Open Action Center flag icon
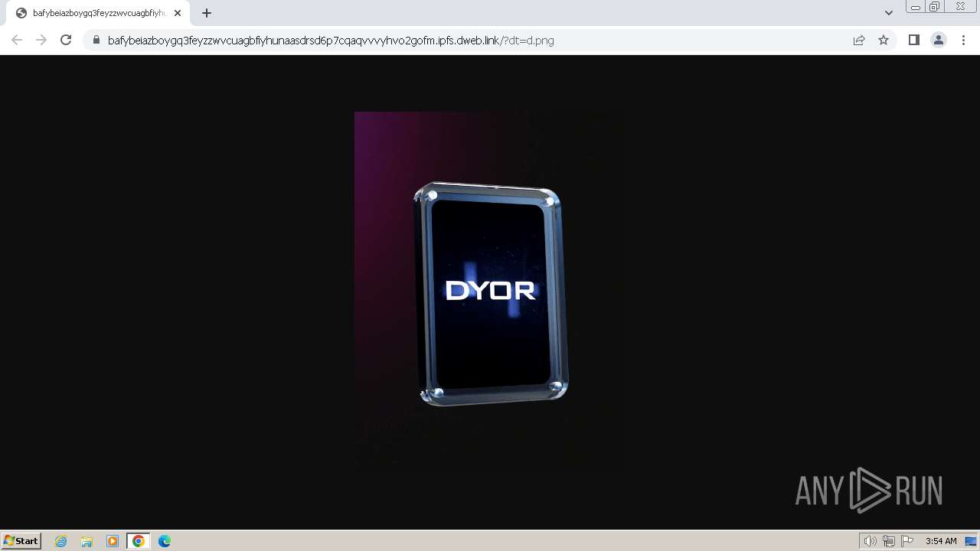 [907, 541]
